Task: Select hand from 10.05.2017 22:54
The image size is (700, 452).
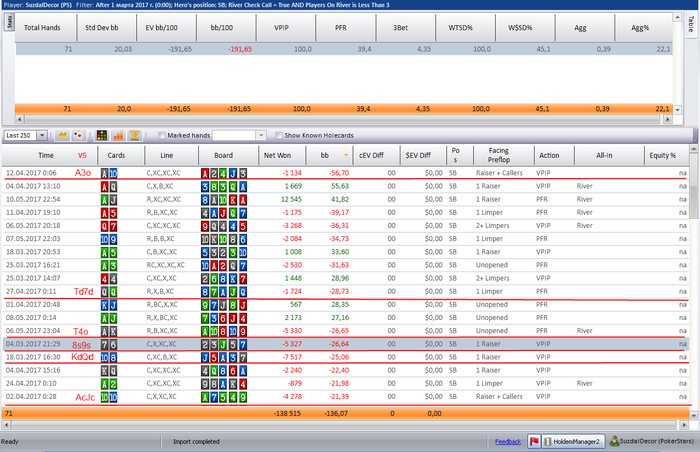Action: click(345, 199)
